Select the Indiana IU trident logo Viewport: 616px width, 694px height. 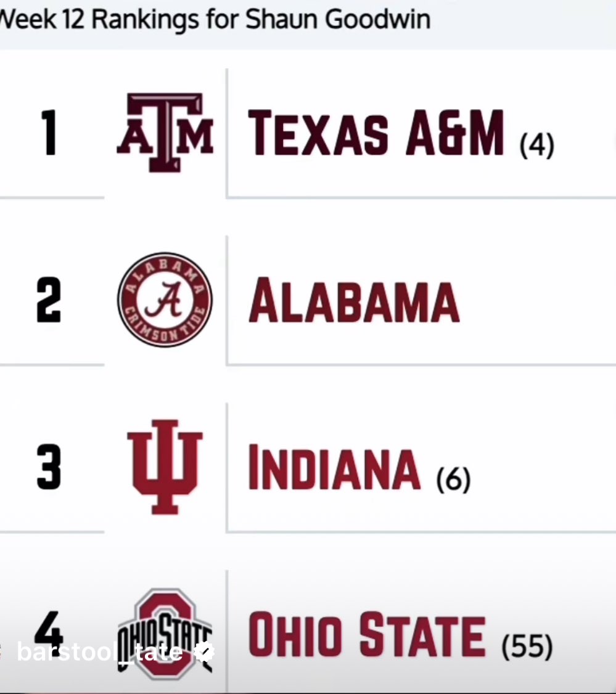coord(165,467)
